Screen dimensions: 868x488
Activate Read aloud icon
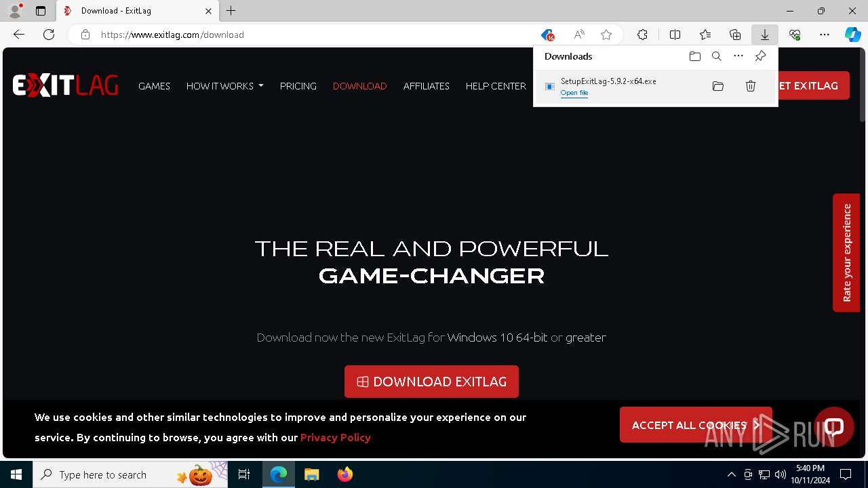pos(579,35)
